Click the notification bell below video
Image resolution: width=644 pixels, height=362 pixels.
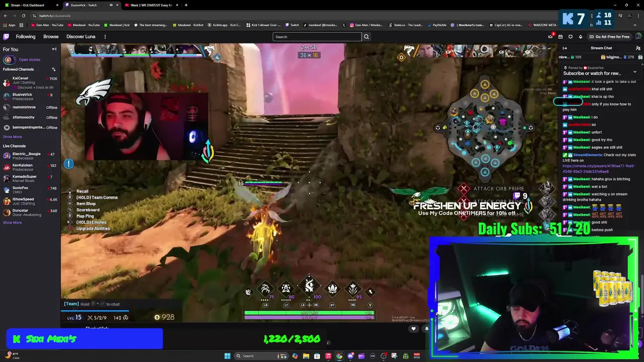click(x=426, y=329)
